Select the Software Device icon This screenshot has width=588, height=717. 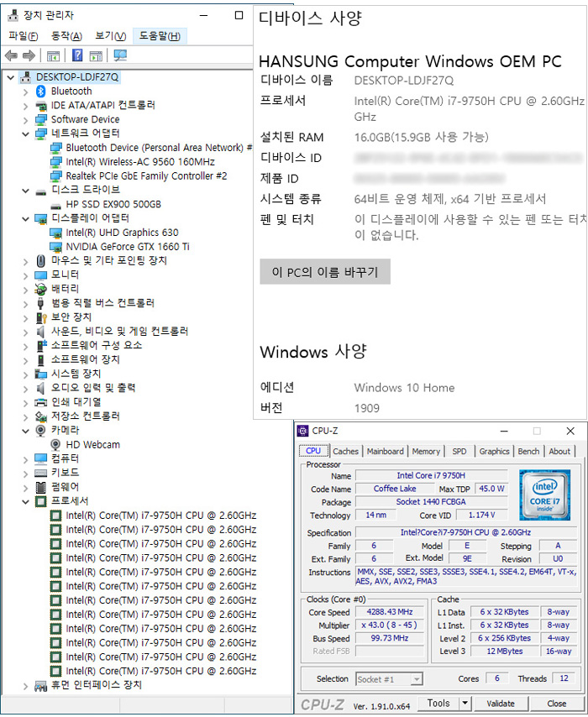coord(40,120)
